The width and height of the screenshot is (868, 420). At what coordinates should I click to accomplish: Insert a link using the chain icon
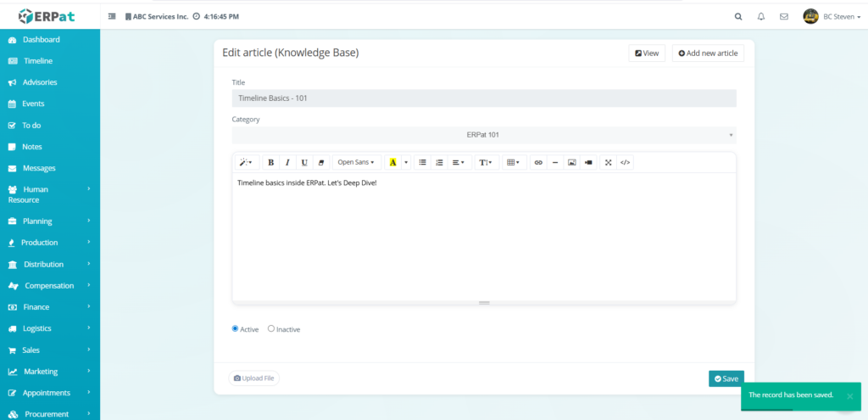538,162
